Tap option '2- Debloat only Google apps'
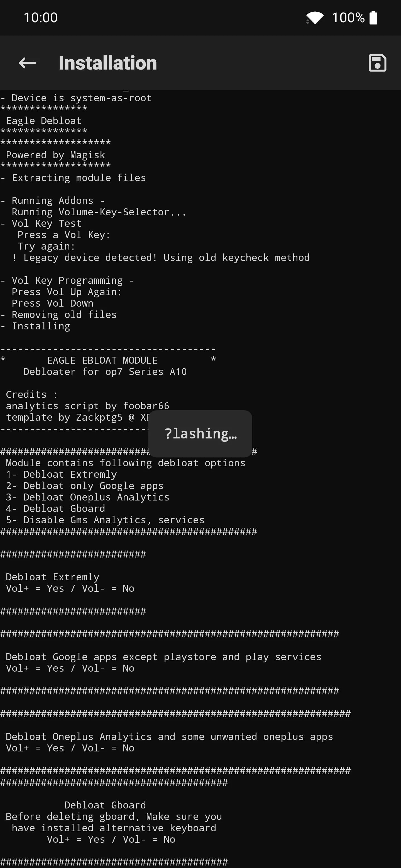Viewport: 401px width, 868px height. coord(85,486)
